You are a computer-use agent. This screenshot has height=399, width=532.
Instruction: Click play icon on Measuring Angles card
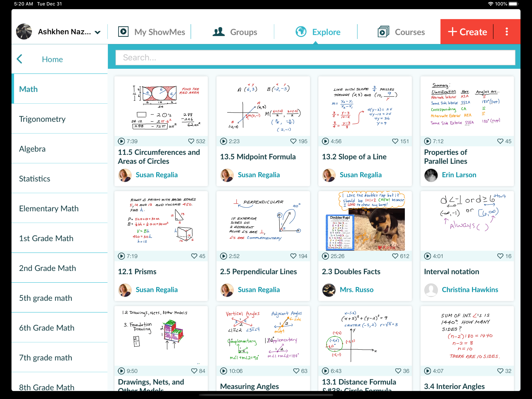(223, 371)
